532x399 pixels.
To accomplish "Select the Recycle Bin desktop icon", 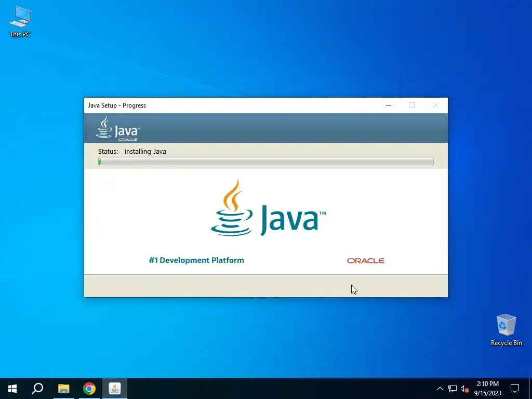I will point(506,330).
